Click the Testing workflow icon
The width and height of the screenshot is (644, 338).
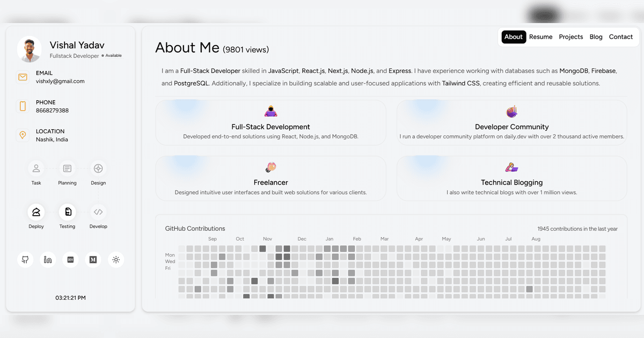point(67,212)
